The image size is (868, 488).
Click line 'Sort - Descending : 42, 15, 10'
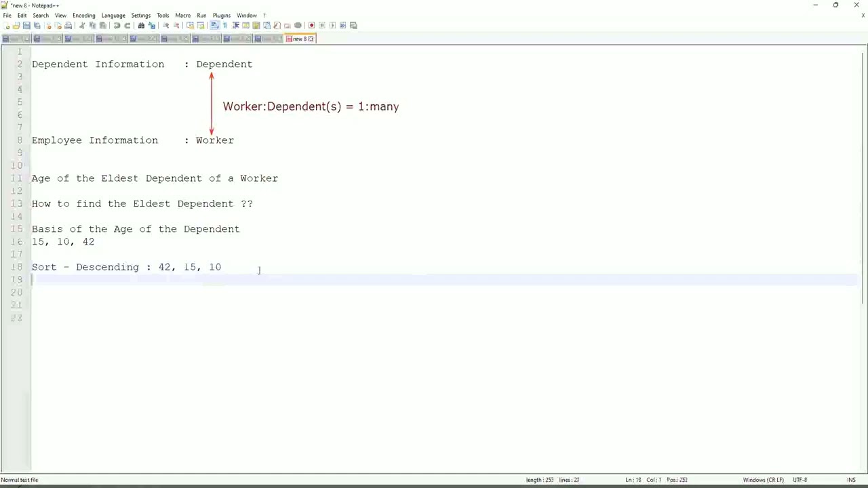(x=126, y=267)
